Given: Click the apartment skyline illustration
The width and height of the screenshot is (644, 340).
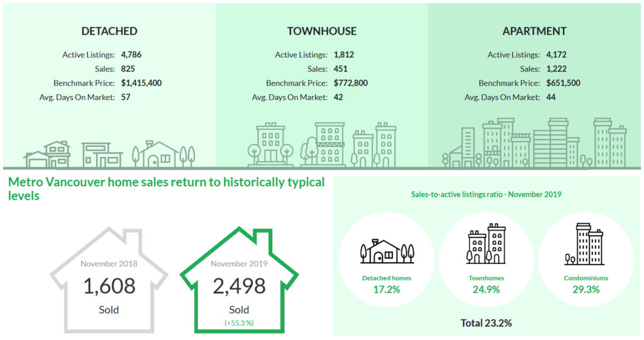Looking at the screenshot, I should pyautogui.click(x=534, y=143).
